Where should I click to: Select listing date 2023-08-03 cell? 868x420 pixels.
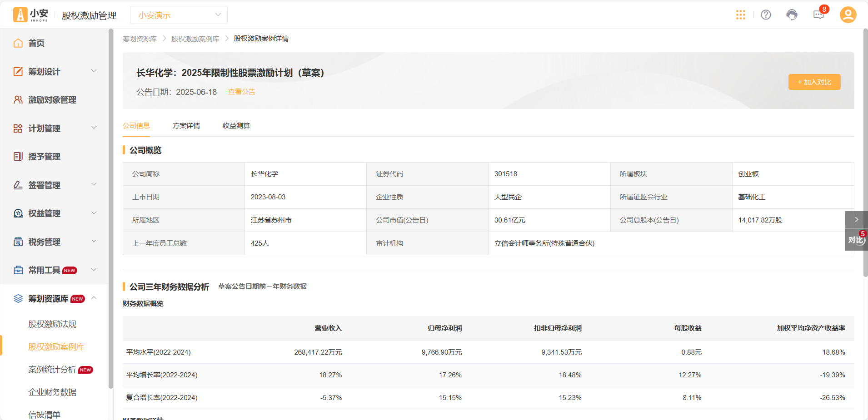(x=268, y=197)
